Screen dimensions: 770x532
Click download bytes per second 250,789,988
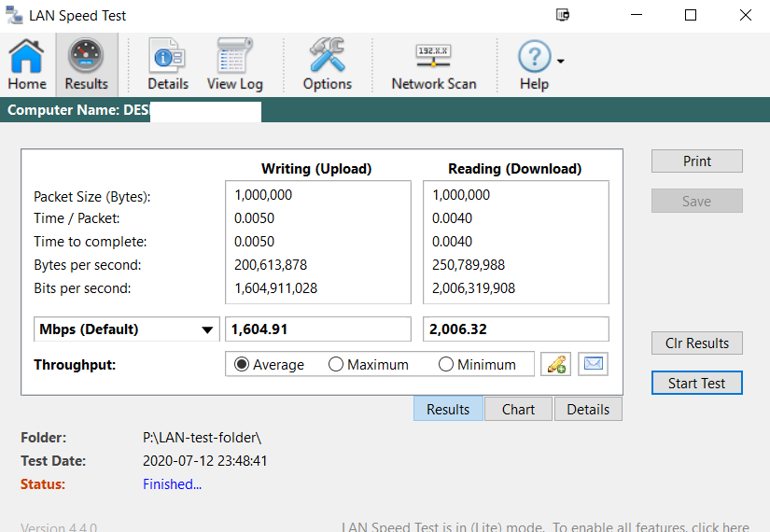[469, 265]
